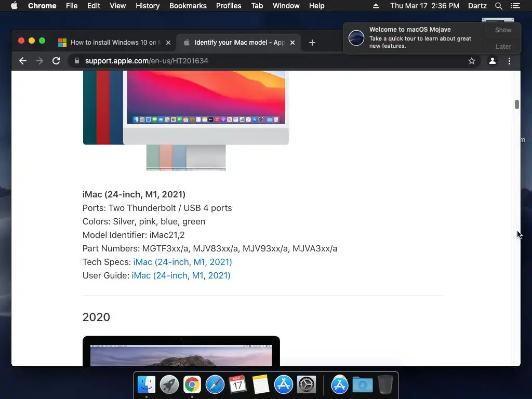Open the User Guide iMac (24-inch, M1, 2021) link
Screen dimensions: 532x399
(181, 275)
